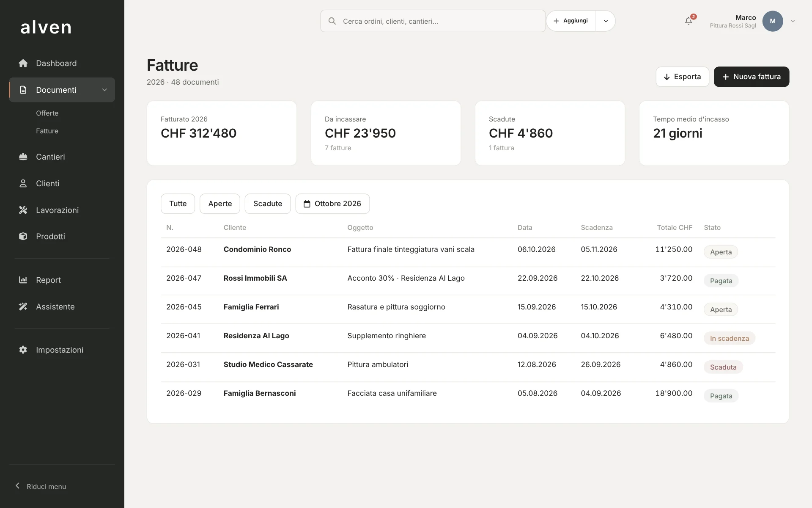The width and height of the screenshot is (812, 508).
Task: Create a Nuova fattura
Action: point(752,77)
